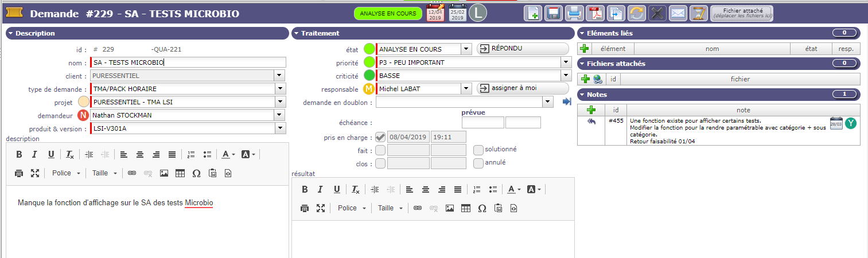Screen dimensions: 868x258
Task: Export the request to PDF
Action: coord(595,13)
